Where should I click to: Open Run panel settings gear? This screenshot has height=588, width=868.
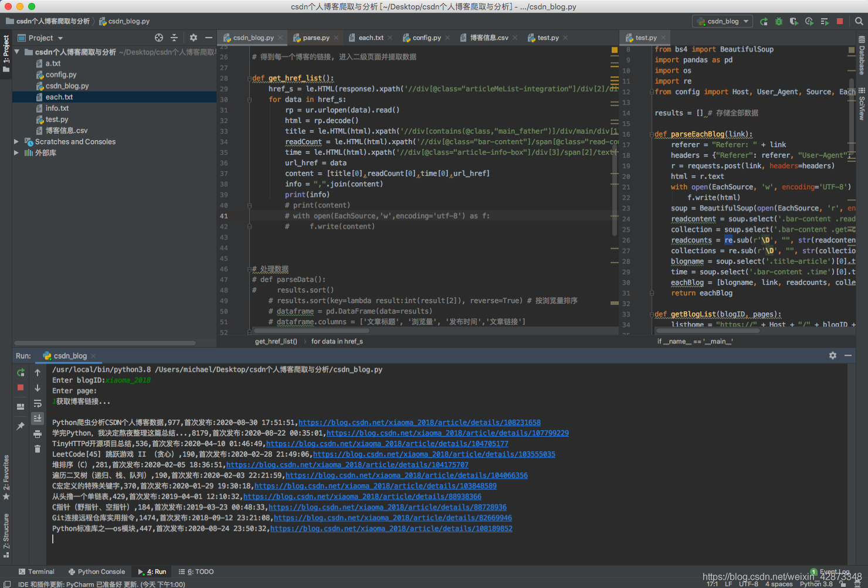coord(833,355)
